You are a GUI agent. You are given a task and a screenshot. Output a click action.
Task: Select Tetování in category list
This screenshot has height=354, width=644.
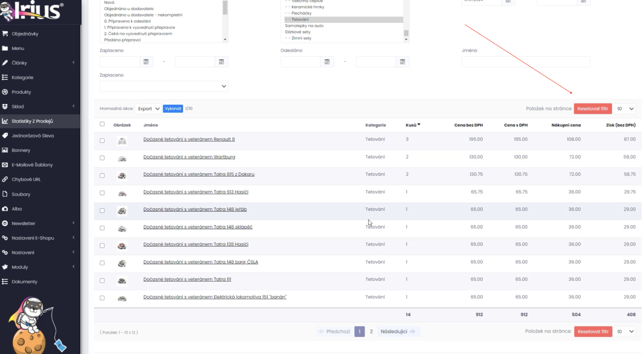pos(343,19)
